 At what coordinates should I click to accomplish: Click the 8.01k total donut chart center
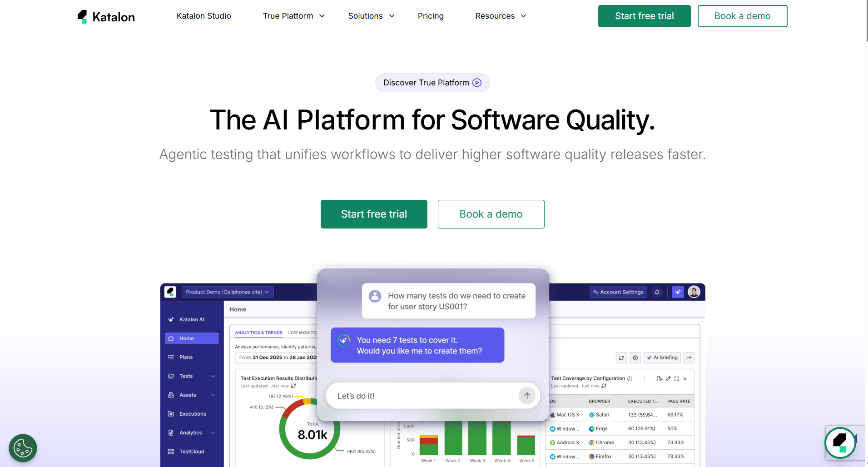point(312,435)
